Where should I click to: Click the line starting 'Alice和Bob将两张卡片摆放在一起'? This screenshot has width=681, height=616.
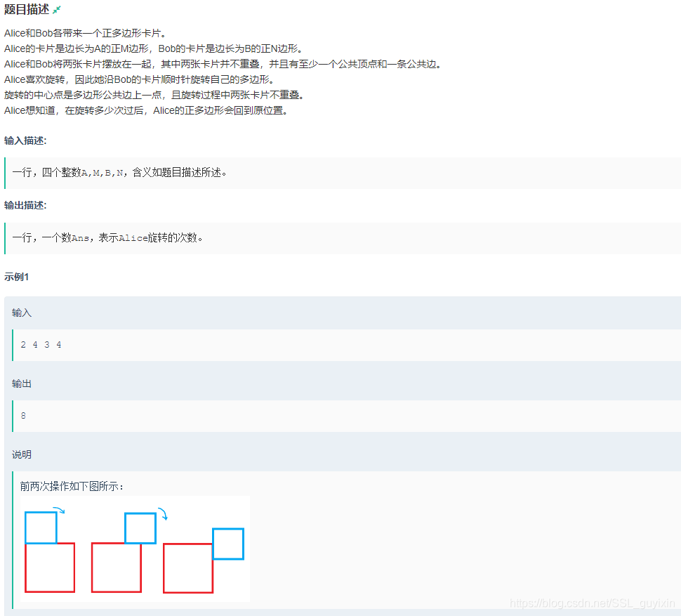pyautogui.click(x=223, y=65)
